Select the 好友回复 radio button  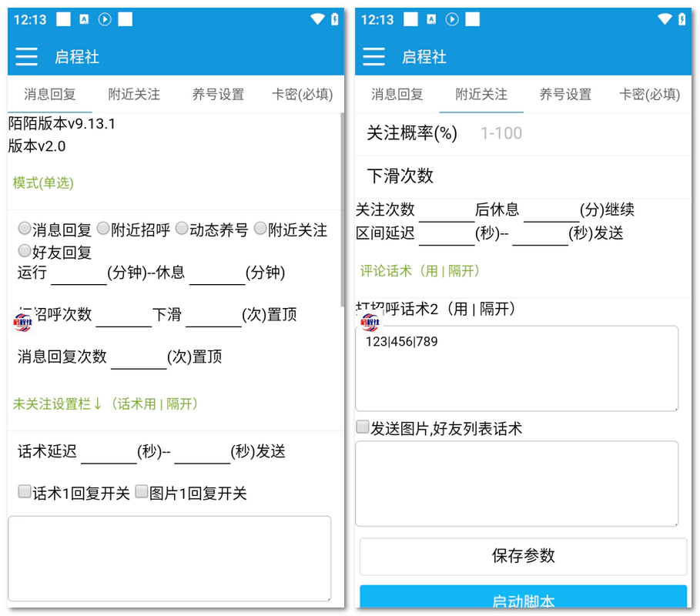25,251
